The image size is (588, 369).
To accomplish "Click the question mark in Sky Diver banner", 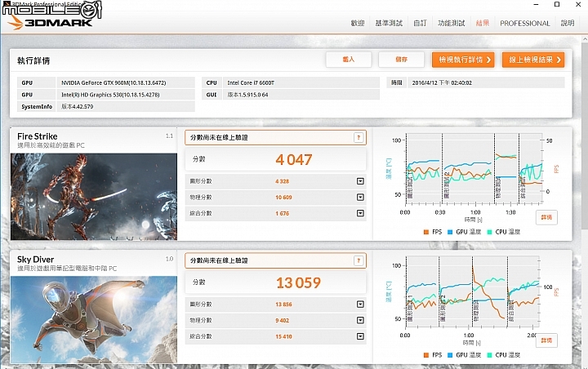I will (x=359, y=260).
